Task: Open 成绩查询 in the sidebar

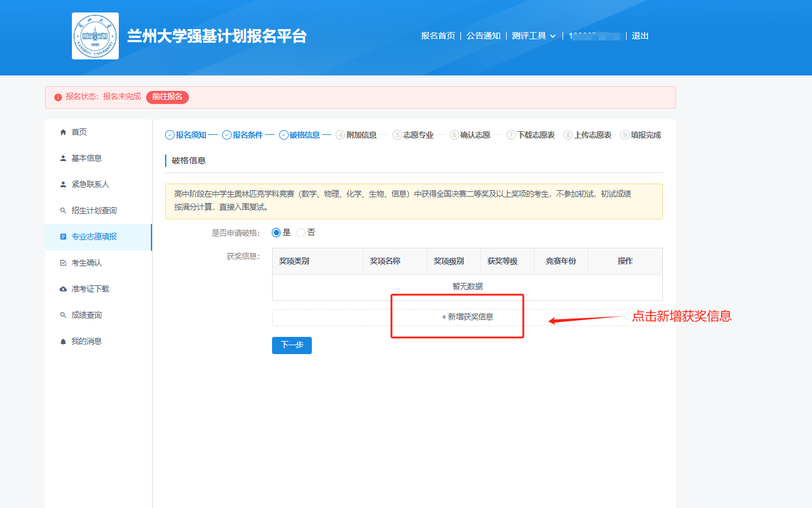Action: pos(87,315)
